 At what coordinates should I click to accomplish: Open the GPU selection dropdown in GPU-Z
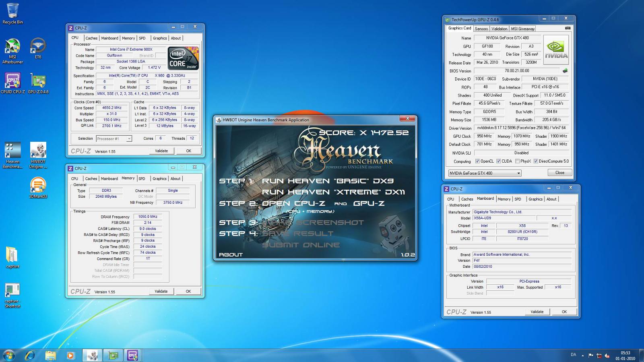485,173
